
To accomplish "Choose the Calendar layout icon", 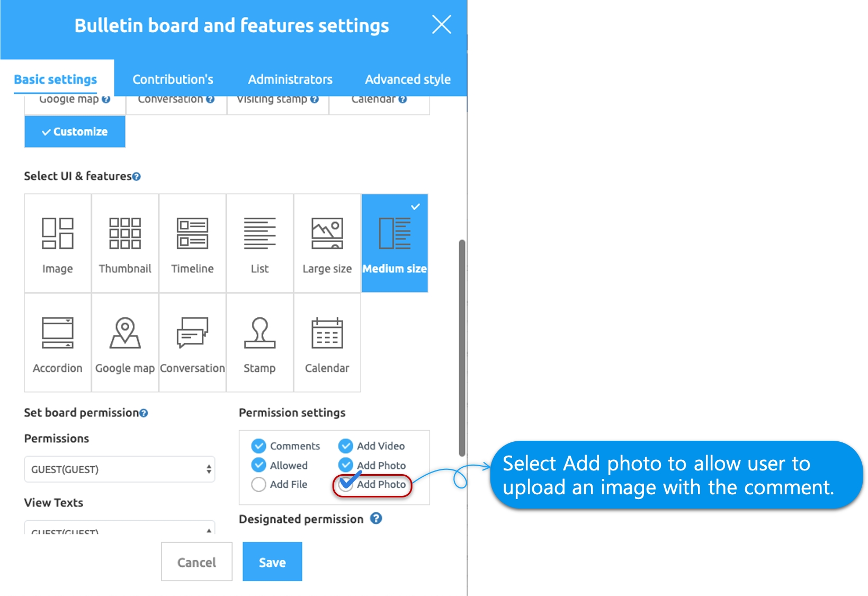I will pos(327,343).
